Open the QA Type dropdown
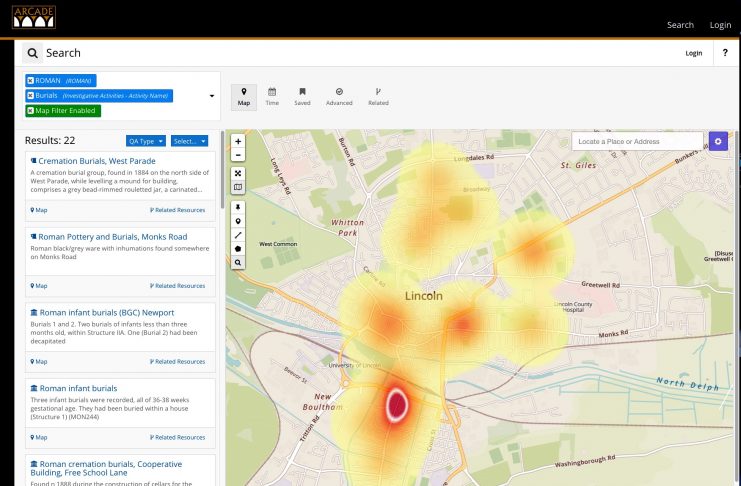Screen dimensions: 741x486 click(x=145, y=141)
